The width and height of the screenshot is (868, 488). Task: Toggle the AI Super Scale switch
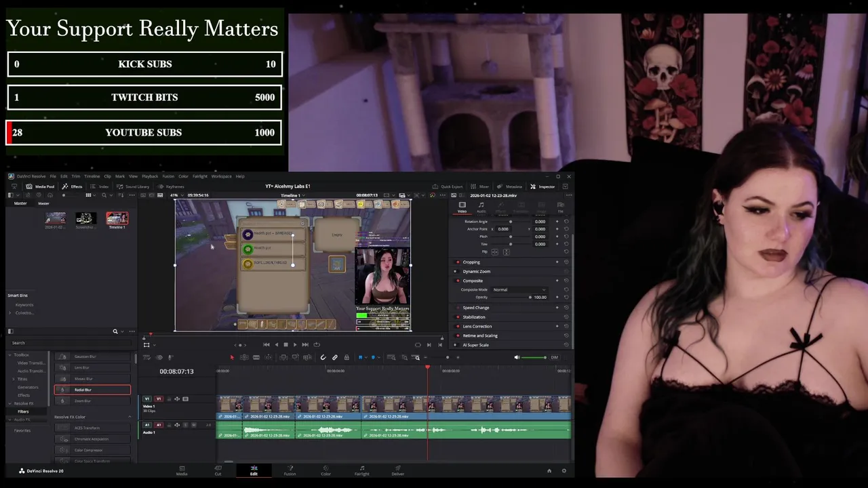click(458, 345)
